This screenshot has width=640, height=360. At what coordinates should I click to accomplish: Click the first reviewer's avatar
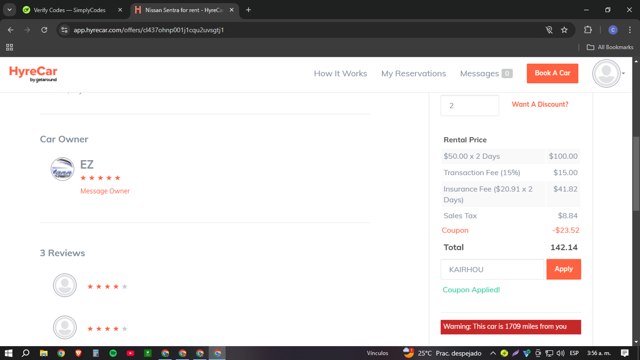coord(64,285)
